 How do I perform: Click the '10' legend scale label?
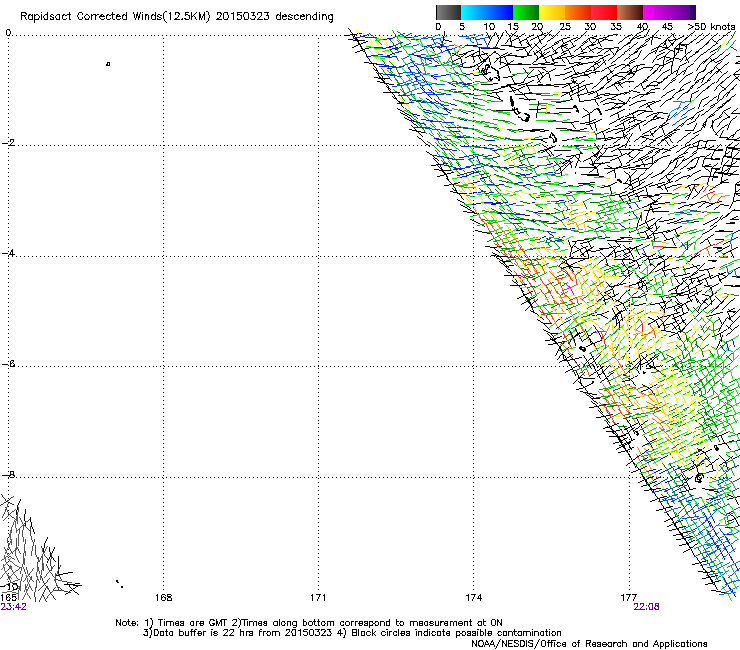coord(489,27)
